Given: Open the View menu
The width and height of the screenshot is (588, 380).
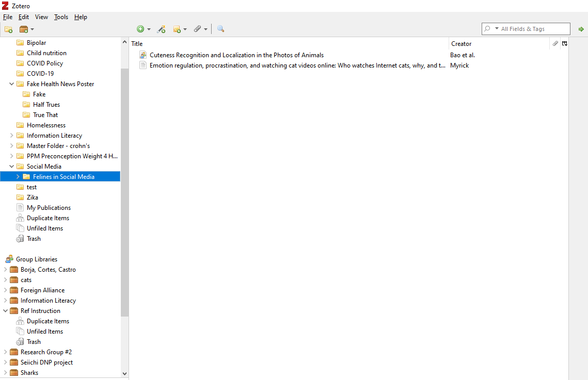Looking at the screenshot, I should pyautogui.click(x=41, y=17).
